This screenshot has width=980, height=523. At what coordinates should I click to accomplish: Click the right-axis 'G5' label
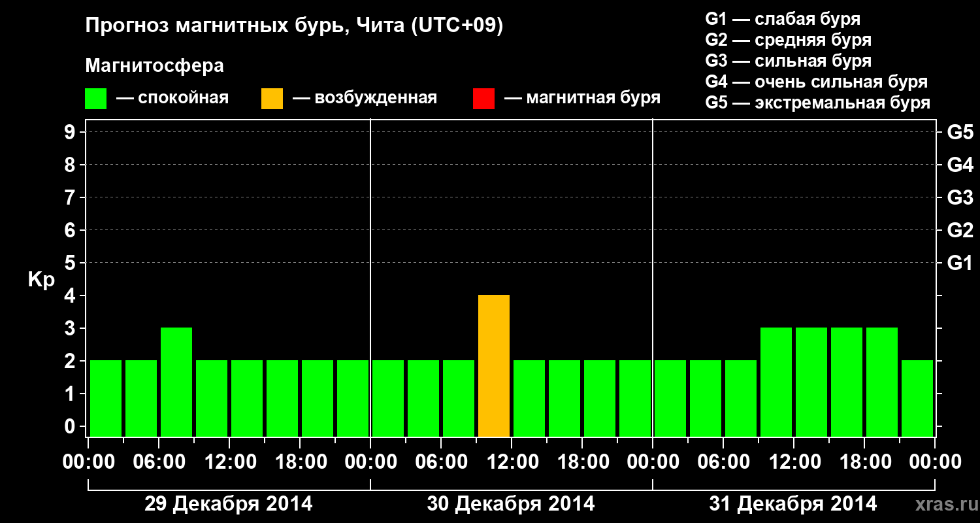(960, 132)
